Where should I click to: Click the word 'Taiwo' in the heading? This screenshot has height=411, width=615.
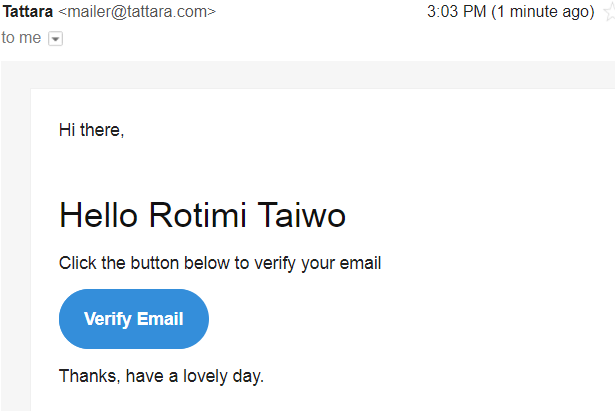pos(302,215)
